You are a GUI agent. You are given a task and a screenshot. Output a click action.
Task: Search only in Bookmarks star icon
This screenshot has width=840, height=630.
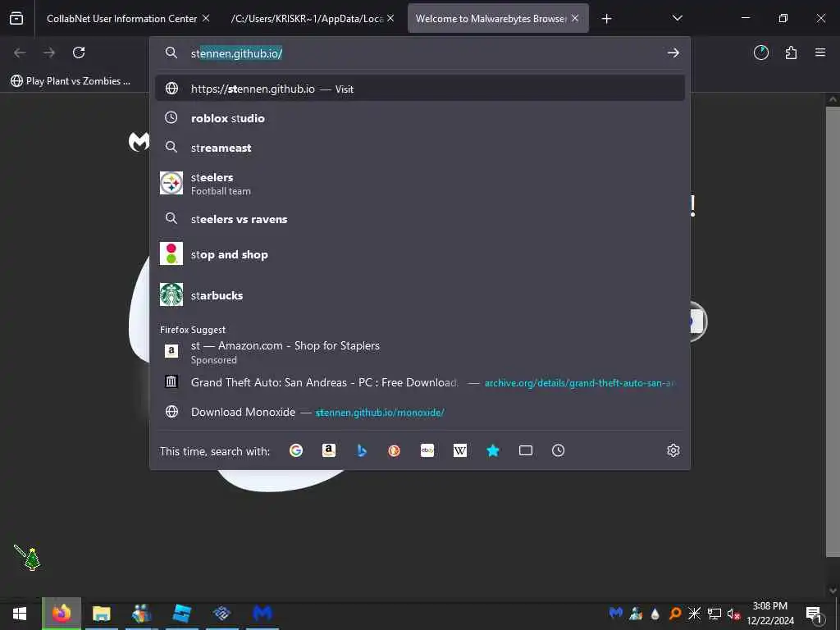(493, 450)
